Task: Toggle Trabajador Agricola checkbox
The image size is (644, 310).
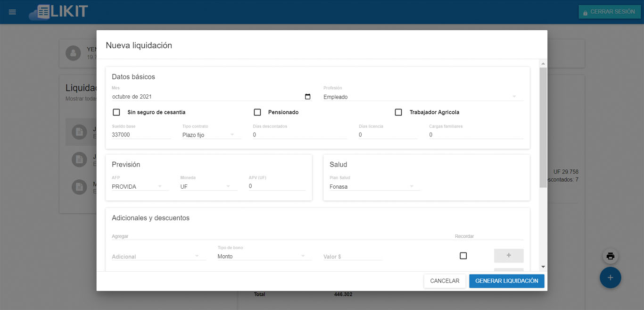Action: pyautogui.click(x=398, y=112)
